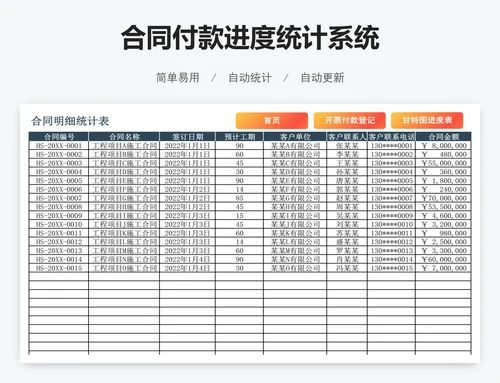
Task: Click phone 130****0015
Action: (392, 268)
